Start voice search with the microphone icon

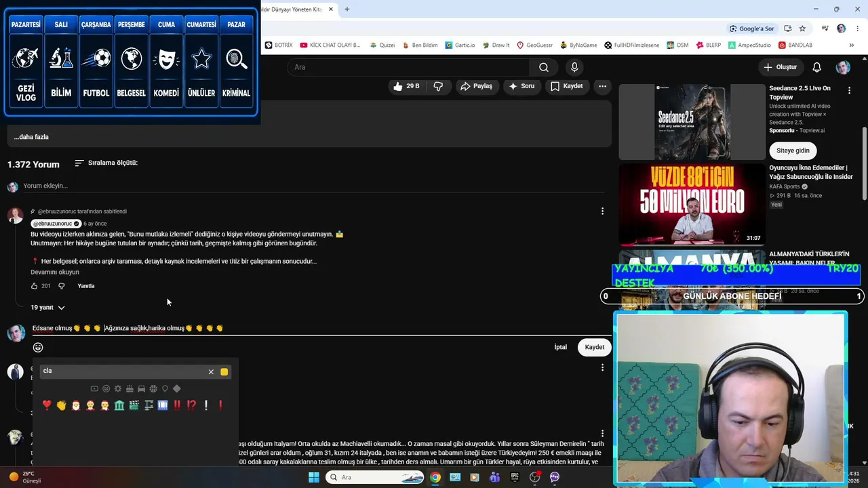574,67
